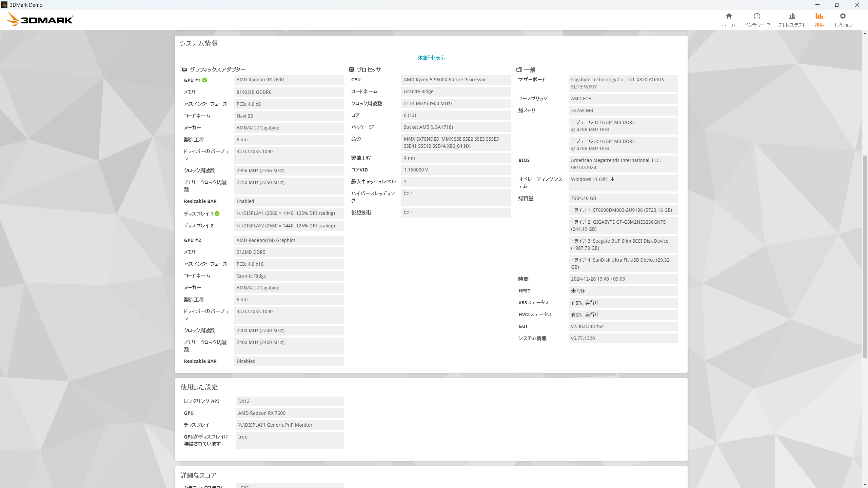868x488 pixels.
Task: Select 2356 MHz (2356 MHz) clock value
Action: pos(289,170)
